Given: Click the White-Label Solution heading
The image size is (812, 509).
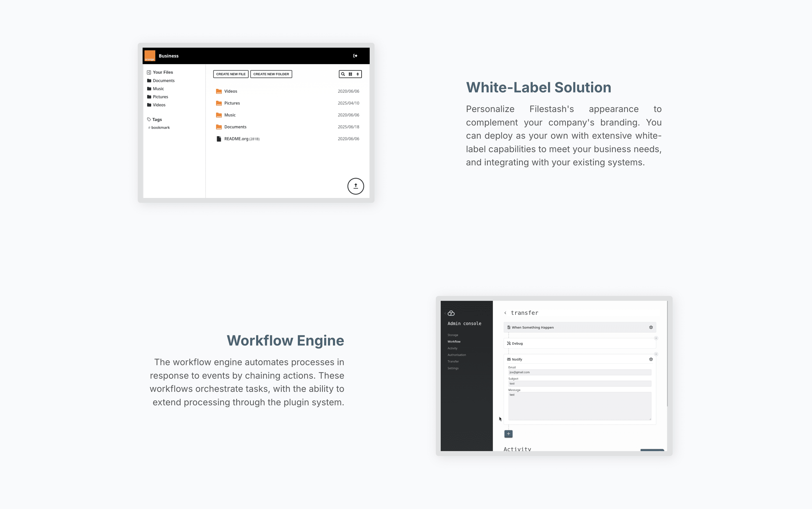Looking at the screenshot, I should tap(539, 88).
